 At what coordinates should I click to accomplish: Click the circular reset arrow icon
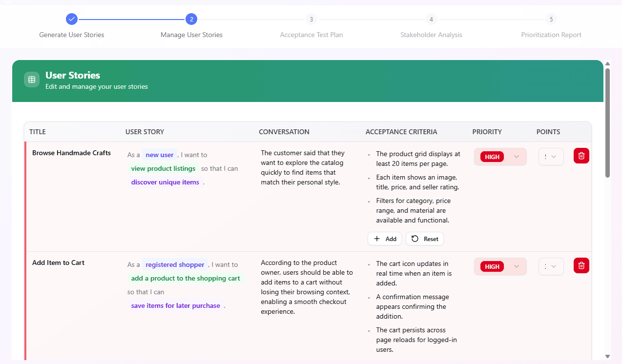coord(416,239)
